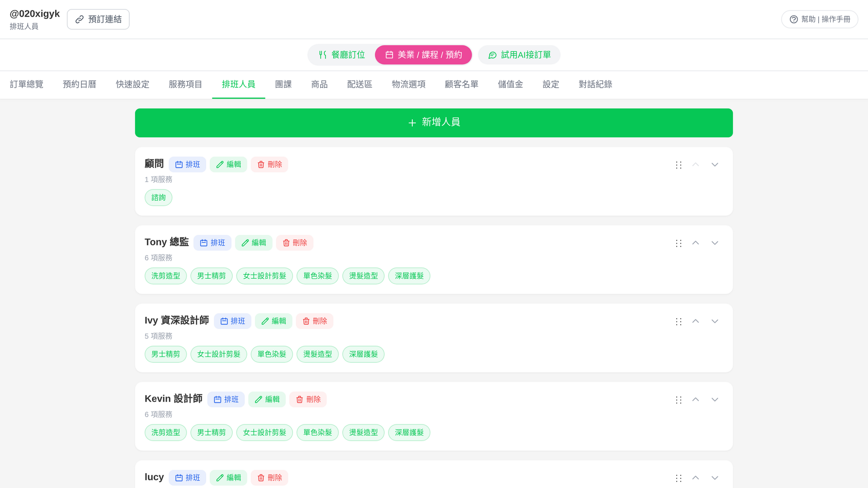Move Tony 總監 down with chevron arrow

tap(714, 243)
